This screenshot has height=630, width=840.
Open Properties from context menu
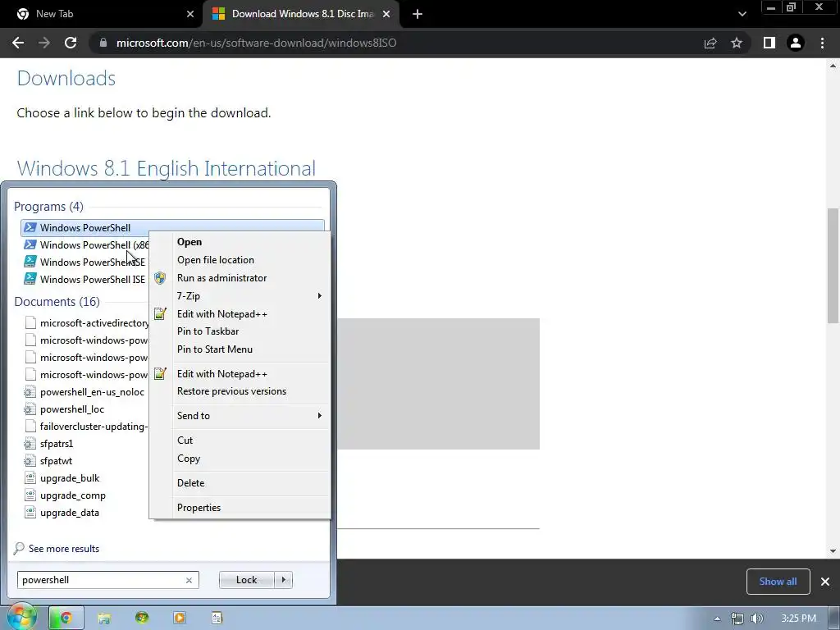coord(199,507)
